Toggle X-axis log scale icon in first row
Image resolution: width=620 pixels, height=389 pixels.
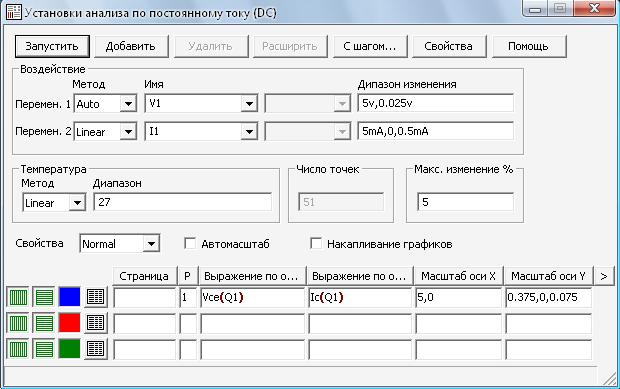click(x=18, y=297)
